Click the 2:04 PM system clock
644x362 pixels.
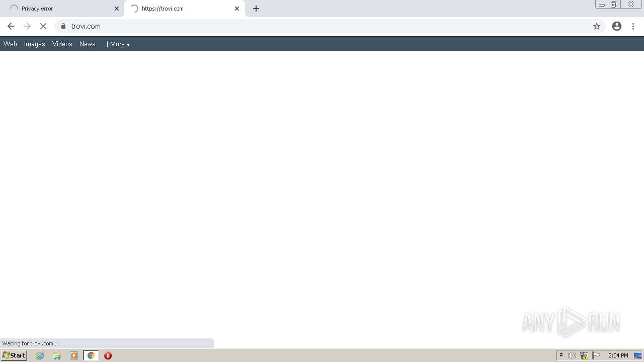618,355
